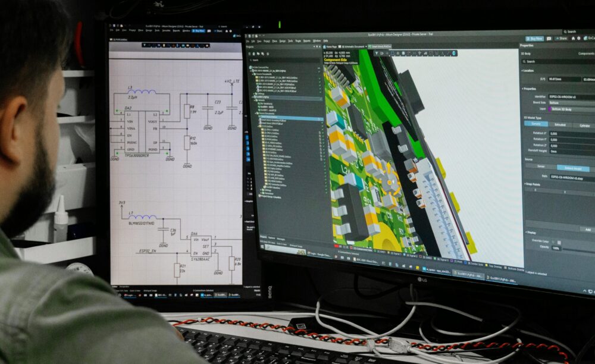The width and height of the screenshot is (595, 364).
Task: Click the Share button on right monitor
Action: 561,38
